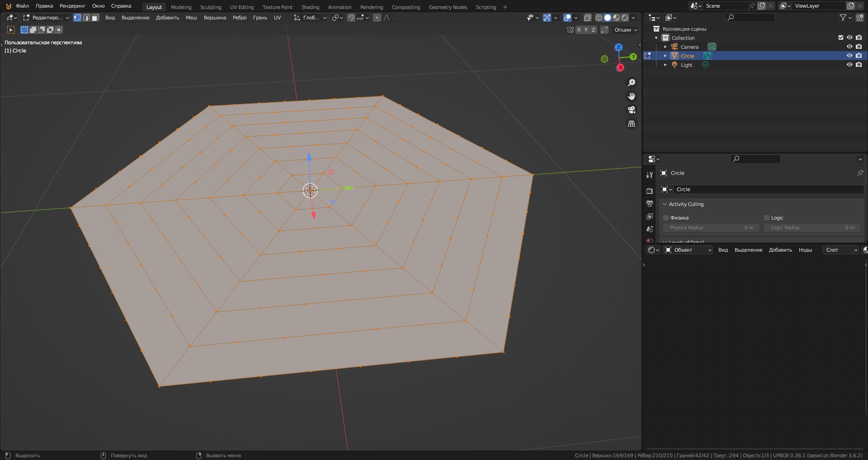Open the Ноды menu in node editor
Screen dimensions: 868x460
[x=805, y=250]
